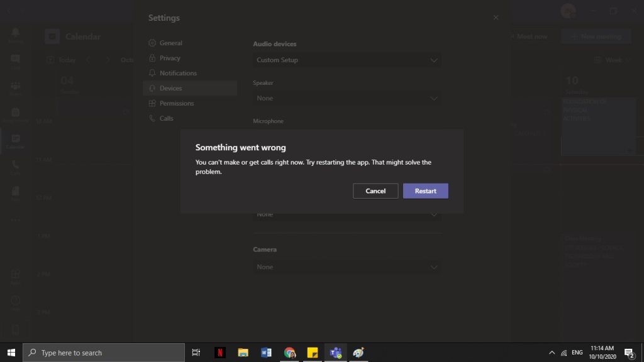Open Sticky Notes from the taskbar
Image resolution: width=644 pixels, height=362 pixels.
(x=313, y=353)
